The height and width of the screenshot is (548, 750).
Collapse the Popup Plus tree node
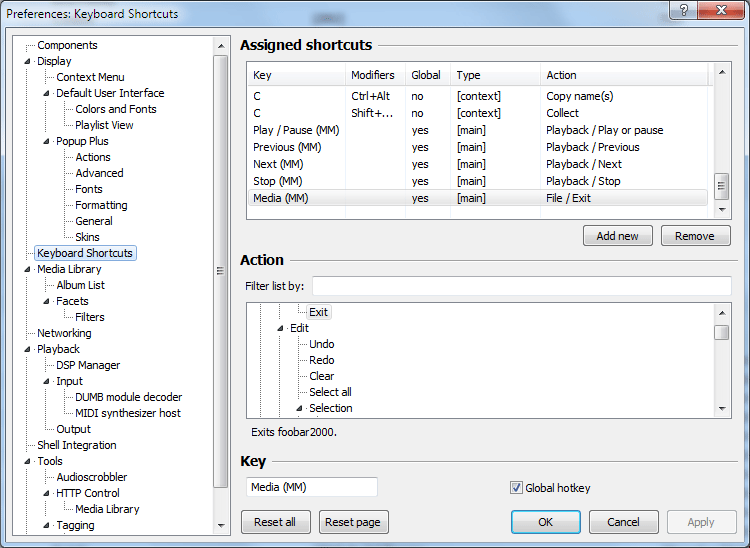(47, 141)
